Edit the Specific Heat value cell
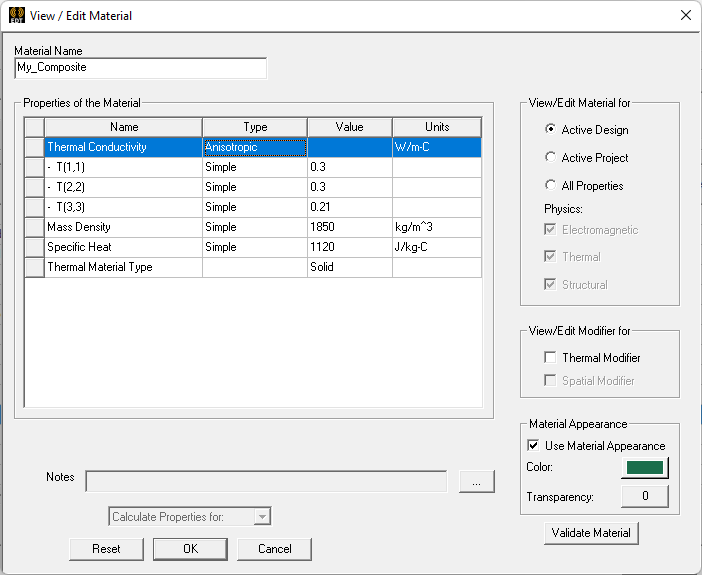Screen dimensions: 702x575 tap(349, 247)
